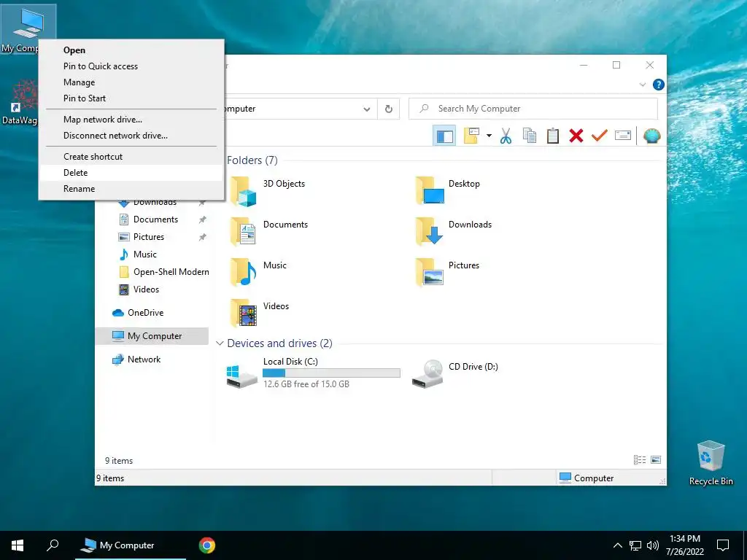Open the Folder Options dropdown arrow
This screenshot has height=560, width=747.
click(x=489, y=136)
